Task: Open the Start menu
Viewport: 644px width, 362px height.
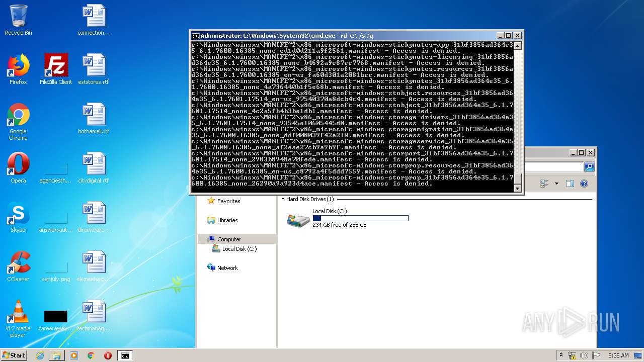Action: [x=14, y=355]
